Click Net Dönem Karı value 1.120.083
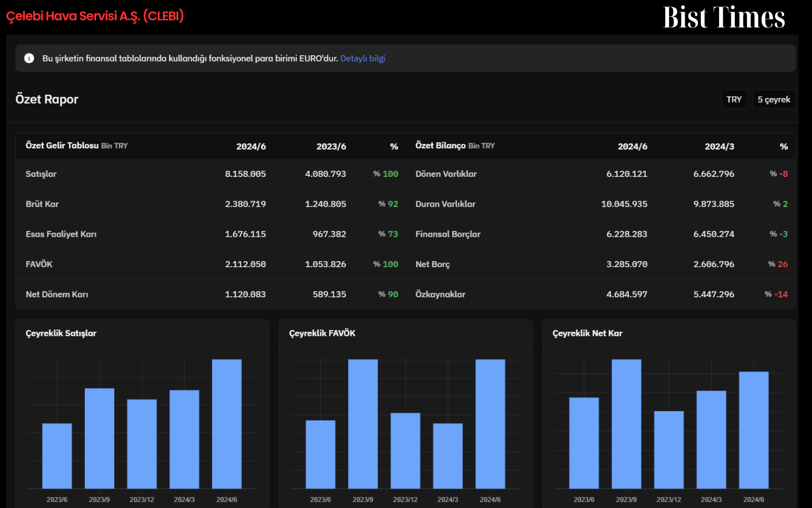This screenshot has height=508, width=812. (245, 294)
